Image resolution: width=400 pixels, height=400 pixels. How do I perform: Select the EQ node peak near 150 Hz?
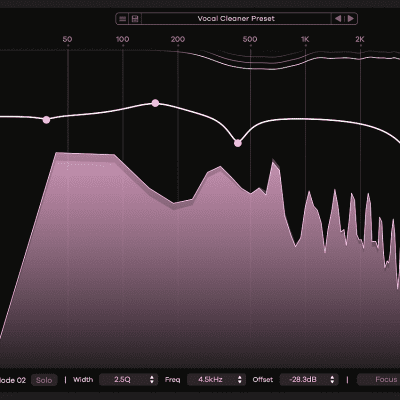tap(155, 103)
